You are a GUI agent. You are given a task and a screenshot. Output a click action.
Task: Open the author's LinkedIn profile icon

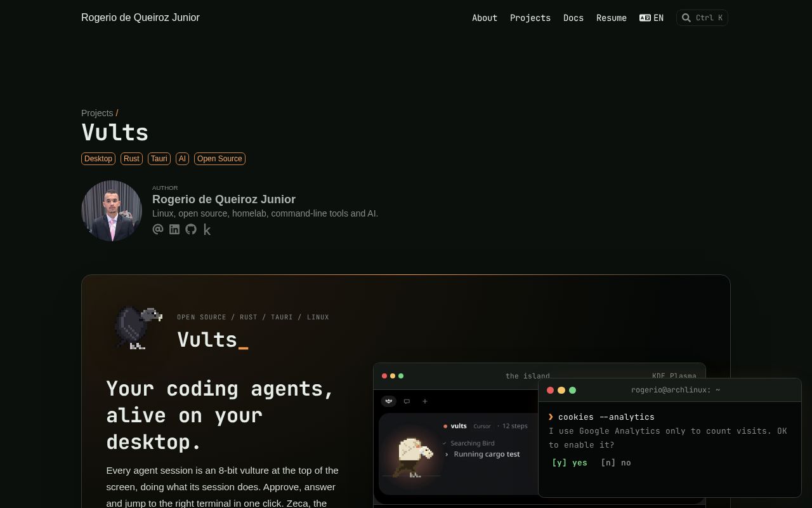[174, 229]
